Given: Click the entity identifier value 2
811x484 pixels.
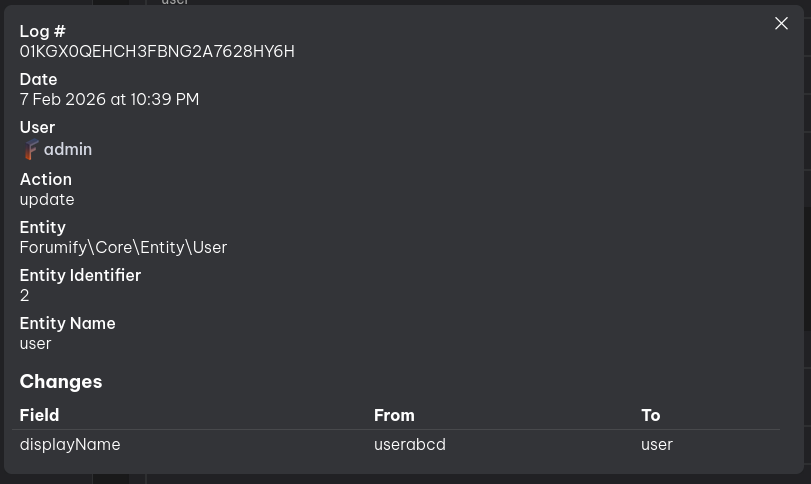Looking at the screenshot, I should click(x=25, y=296).
